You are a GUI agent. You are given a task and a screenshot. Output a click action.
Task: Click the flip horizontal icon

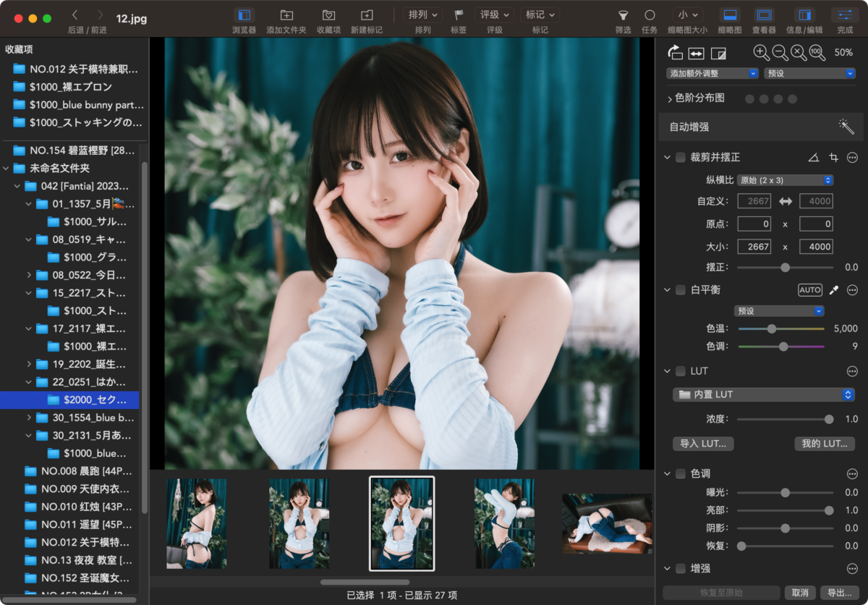point(696,53)
